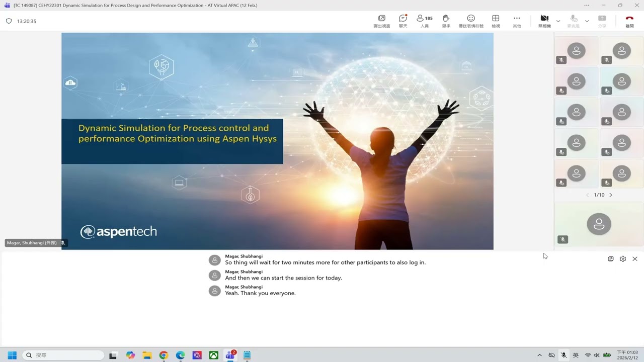644x362 pixels.
Task: Switch the input language 英 indicator
Action: coord(576,355)
